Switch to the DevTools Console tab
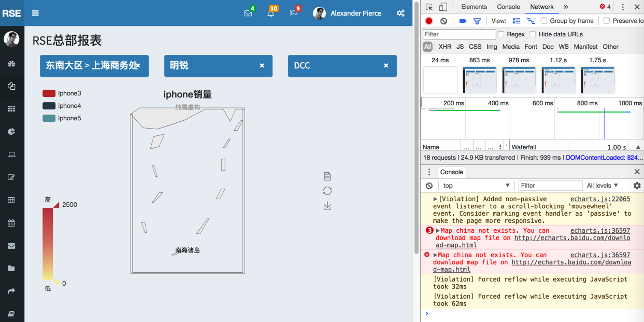Screen dimensions: 644x322 (x=508, y=7)
